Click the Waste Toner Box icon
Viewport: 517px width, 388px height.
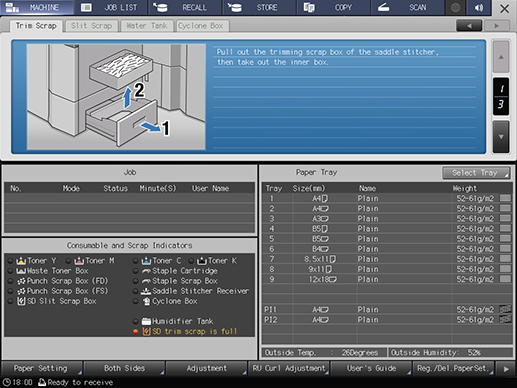21,271
